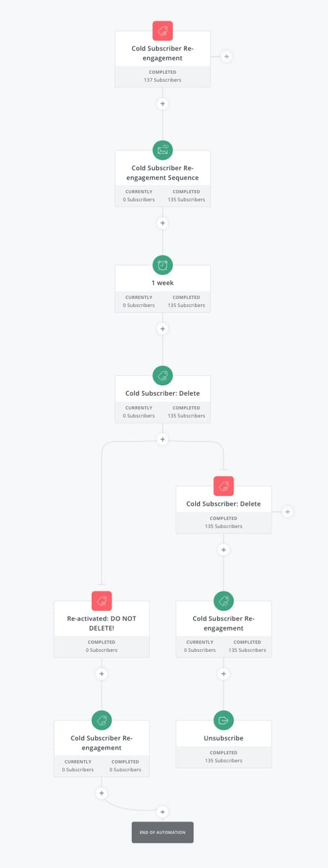This screenshot has height=868, width=328.
Task: Open the Cold Subscriber Re-engagement Sequence card
Action: tap(162, 172)
